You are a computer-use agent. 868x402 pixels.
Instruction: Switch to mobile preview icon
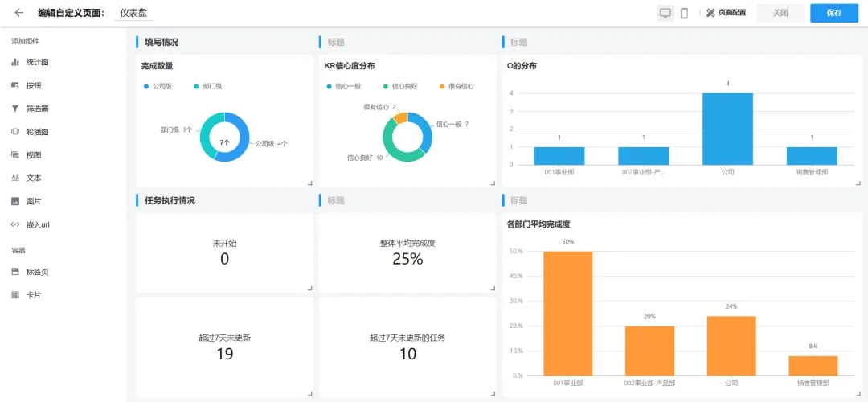click(x=684, y=14)
